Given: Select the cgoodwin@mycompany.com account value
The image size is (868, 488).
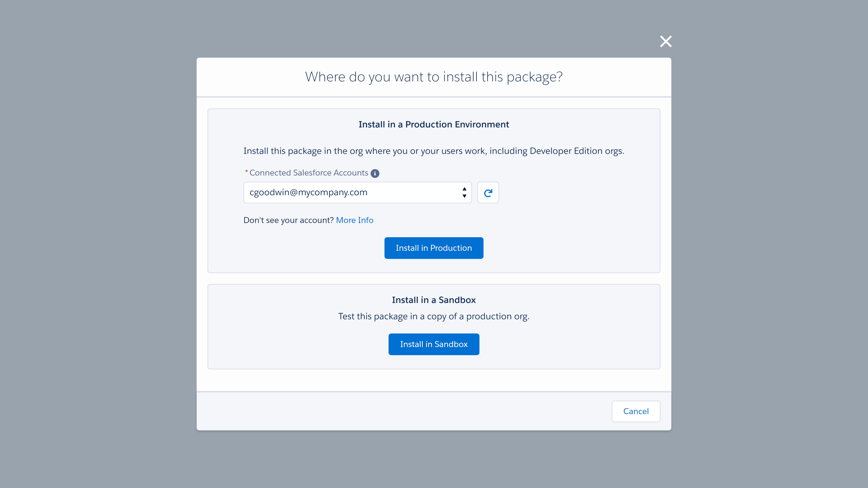Looking at the screenshot, I should (308, 193).
